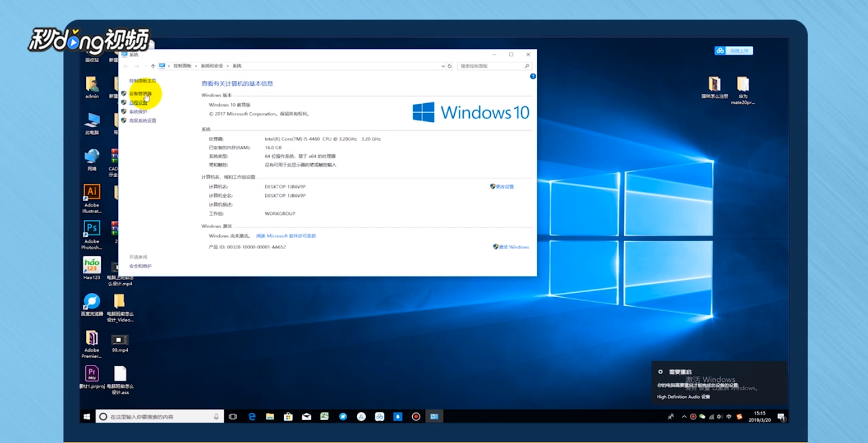Select the active System window taskbar button

tap(434, 416)
